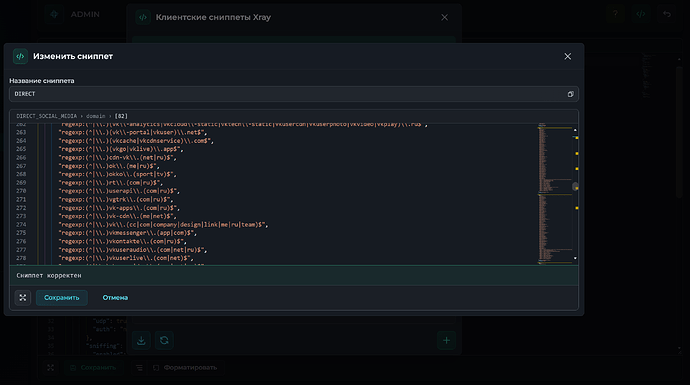This screenshot has width=690, height=385.
Task: Click list menu icon in background bottom toolbar
Action: [139, 367]
